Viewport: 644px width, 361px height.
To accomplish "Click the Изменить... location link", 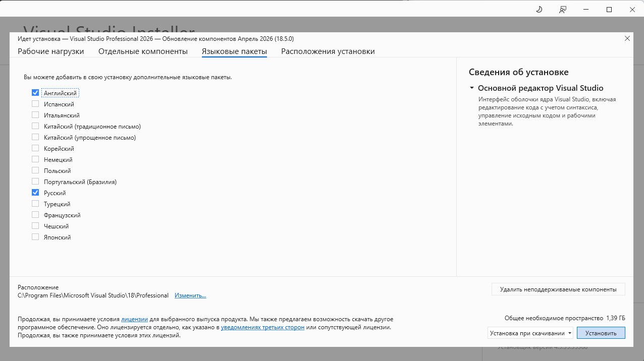I will [x=190, y=295].
